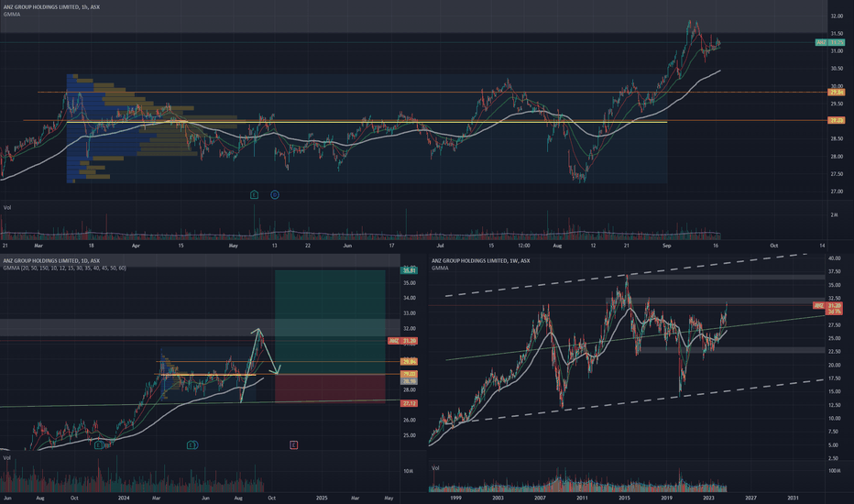Image resolution: width=854 pixels, height=504 pixels.
Task: Select the red stop-loss zone of position
Action: click(x=330, y=389)
